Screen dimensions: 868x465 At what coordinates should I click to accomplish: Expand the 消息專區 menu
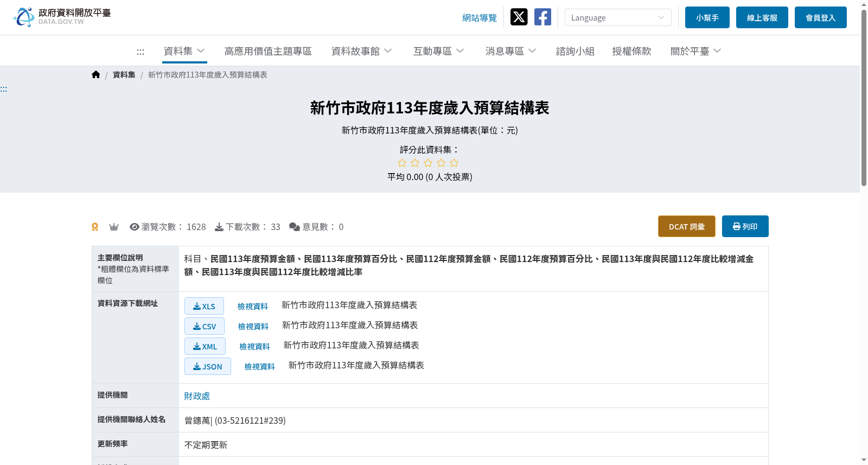point(510,51)
